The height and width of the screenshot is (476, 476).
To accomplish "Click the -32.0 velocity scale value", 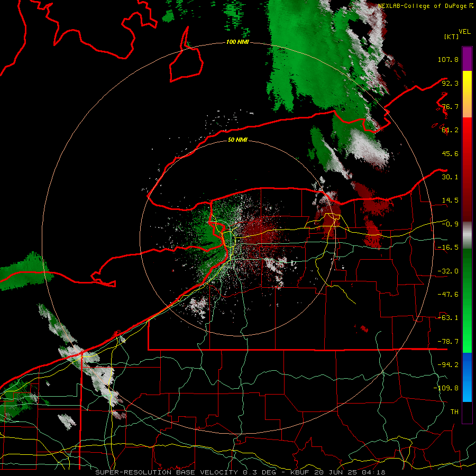I will pos(448,271).
